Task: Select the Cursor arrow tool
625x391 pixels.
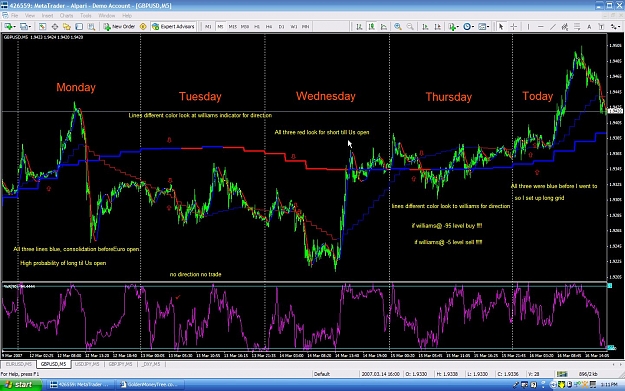Action: (x=501, y=26)
